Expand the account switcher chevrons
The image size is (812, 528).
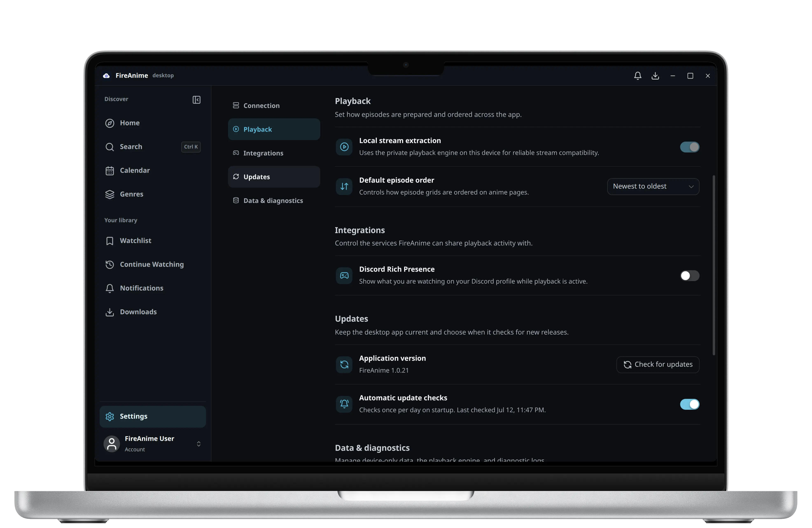click(198, 444)
